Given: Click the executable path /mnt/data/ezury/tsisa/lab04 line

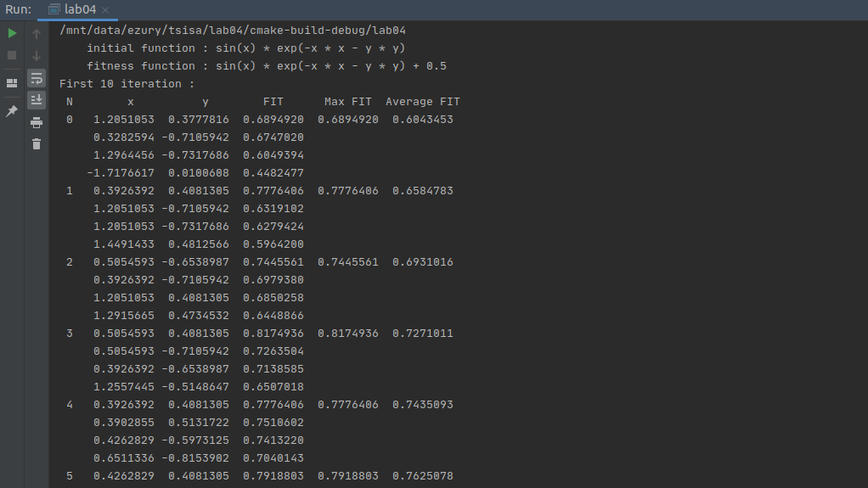Looking at the screenshot, I should click(x=233, y=31).
